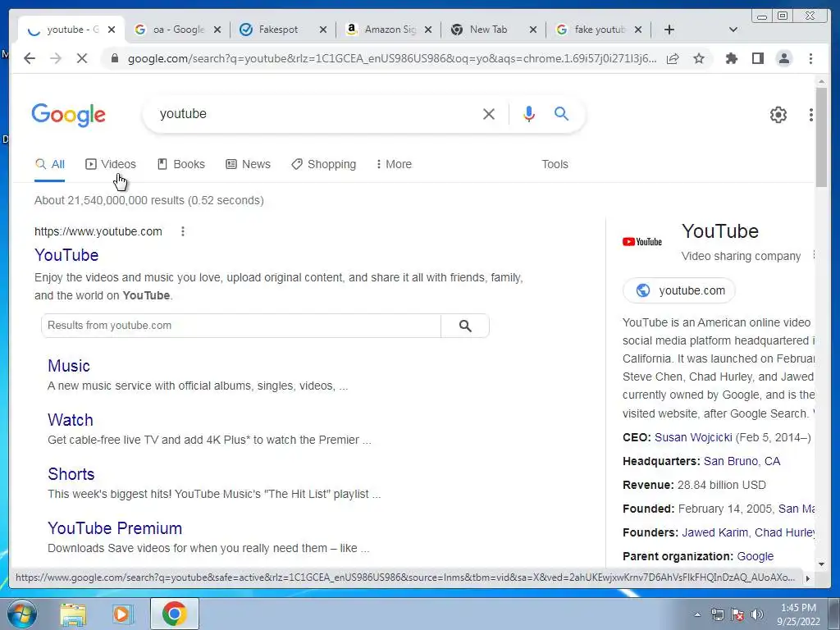Select the Books results filter
The width and height of the screenshot is (840, 630).
181,164
